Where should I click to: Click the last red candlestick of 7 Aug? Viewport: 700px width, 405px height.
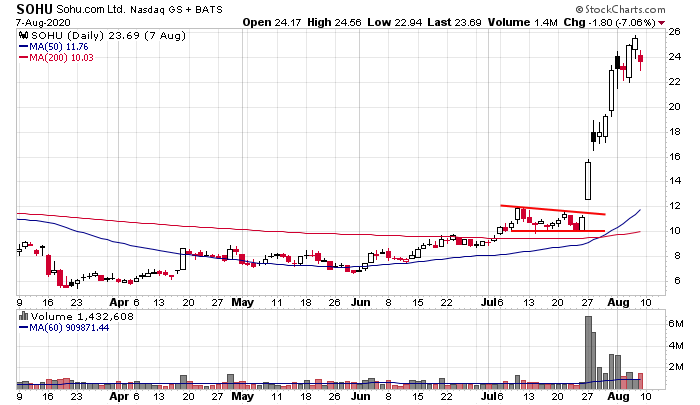pyautogui.click(x=640, y=60)
